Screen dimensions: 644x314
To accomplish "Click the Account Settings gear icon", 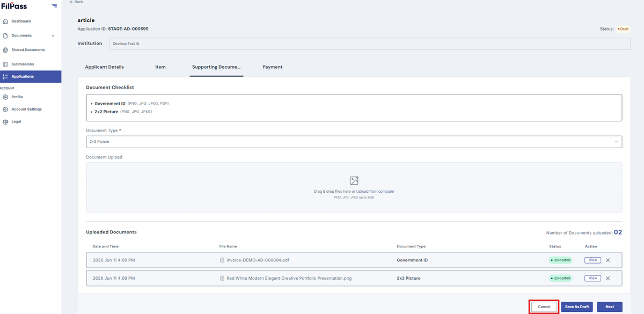I will (x=5, y=109).
